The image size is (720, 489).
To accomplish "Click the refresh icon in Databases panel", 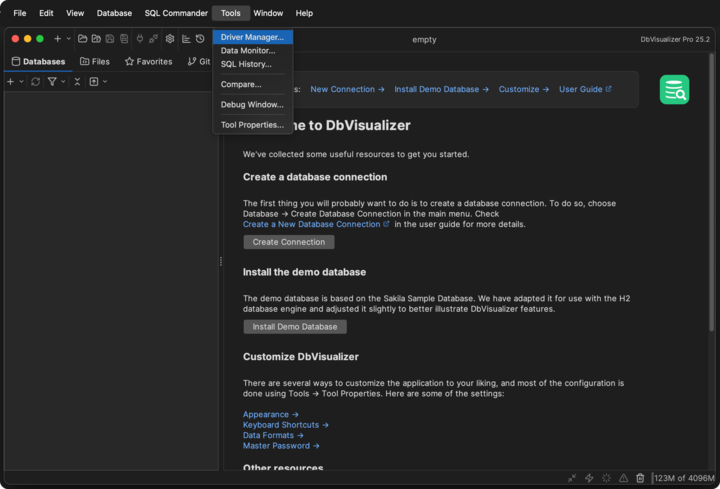I will pyautogui.click(x=36, y=81).
